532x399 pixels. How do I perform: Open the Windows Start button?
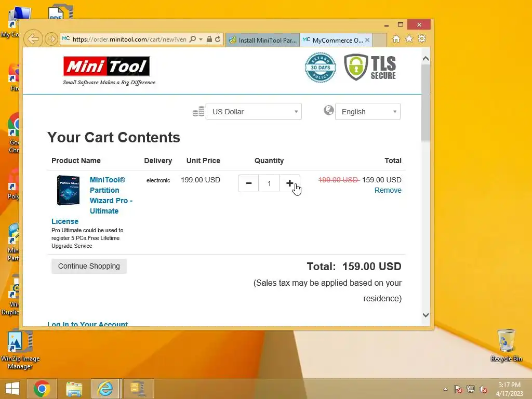click(12, 389)
